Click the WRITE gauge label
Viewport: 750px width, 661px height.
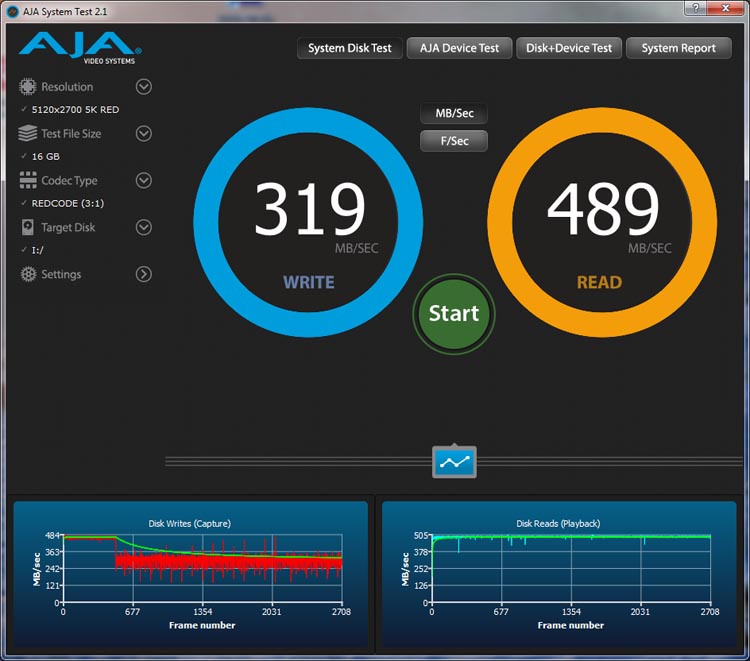(309, 282)
